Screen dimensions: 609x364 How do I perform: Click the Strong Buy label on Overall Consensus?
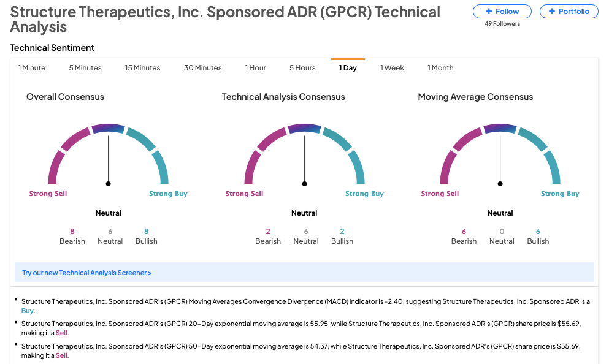(x=168, y=193)
